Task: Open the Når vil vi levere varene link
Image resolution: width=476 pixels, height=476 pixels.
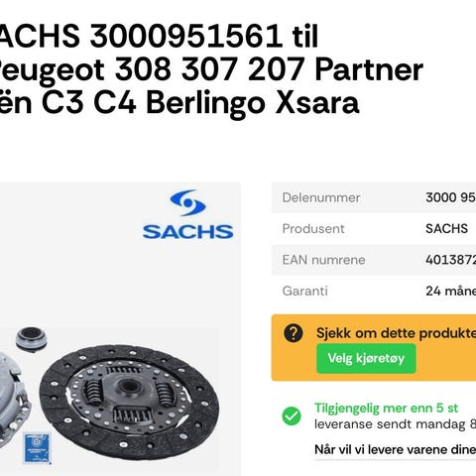Action: point(395,449)
